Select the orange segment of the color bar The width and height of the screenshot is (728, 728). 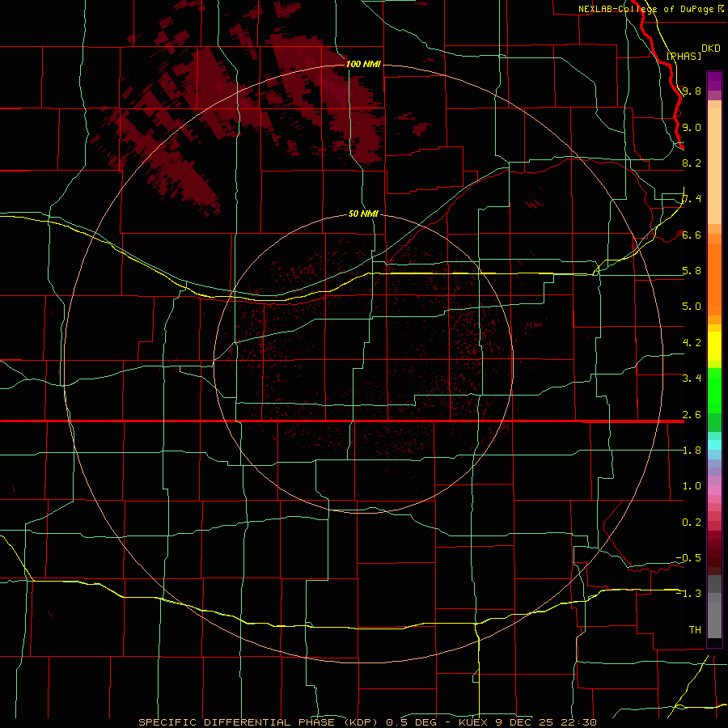714,278
